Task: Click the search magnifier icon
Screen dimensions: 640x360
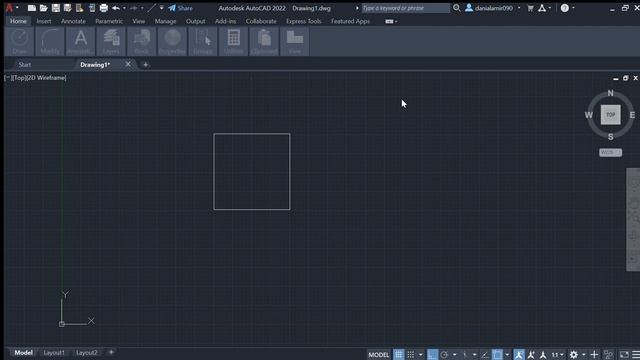Action: (456, 8)
